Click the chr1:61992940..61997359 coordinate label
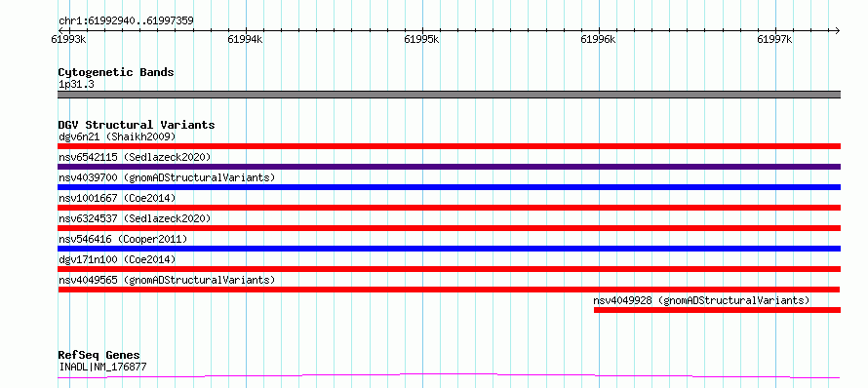The image size is (868, 388). [x=126, y=21]
